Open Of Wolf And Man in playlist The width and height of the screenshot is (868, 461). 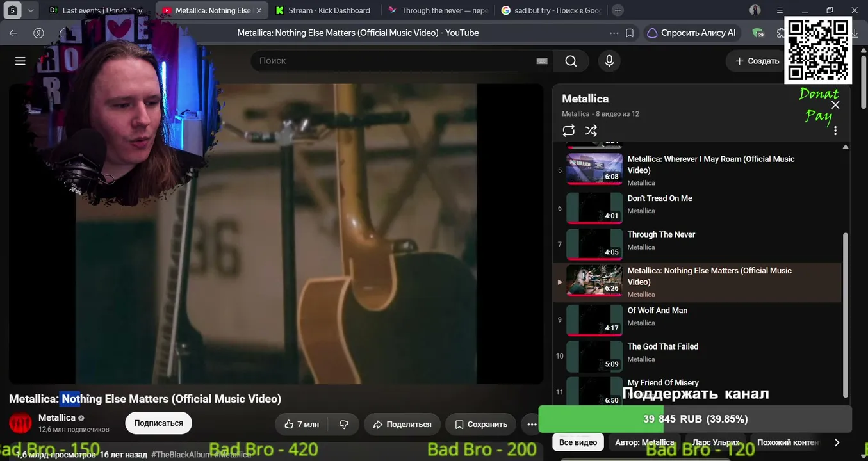(x=697, y=319)
